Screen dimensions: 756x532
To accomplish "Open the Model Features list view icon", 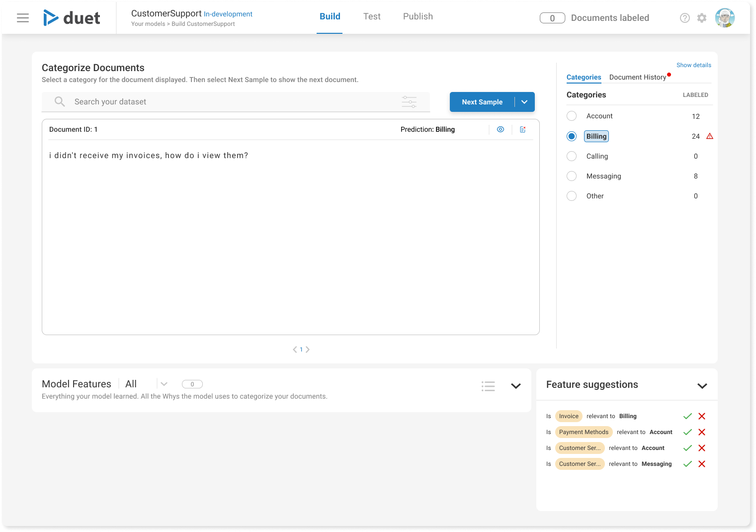I will 488,386.
